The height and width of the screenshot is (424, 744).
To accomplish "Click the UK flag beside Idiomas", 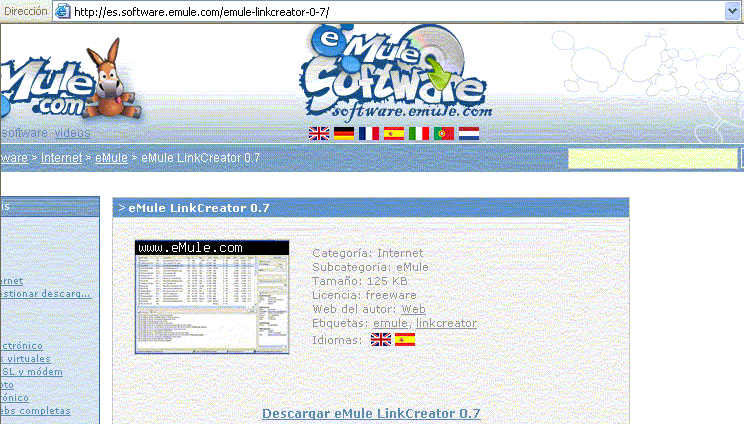I will [x=381, y=340].
